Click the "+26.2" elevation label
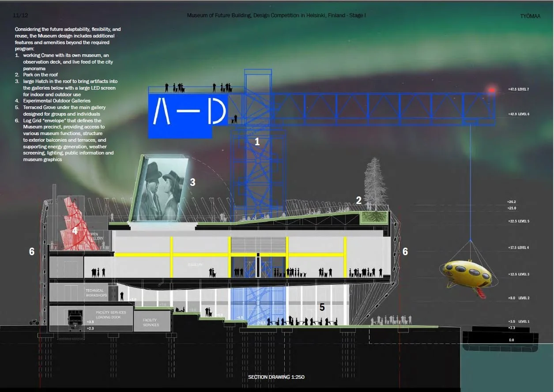 click(x=512, y=202)
